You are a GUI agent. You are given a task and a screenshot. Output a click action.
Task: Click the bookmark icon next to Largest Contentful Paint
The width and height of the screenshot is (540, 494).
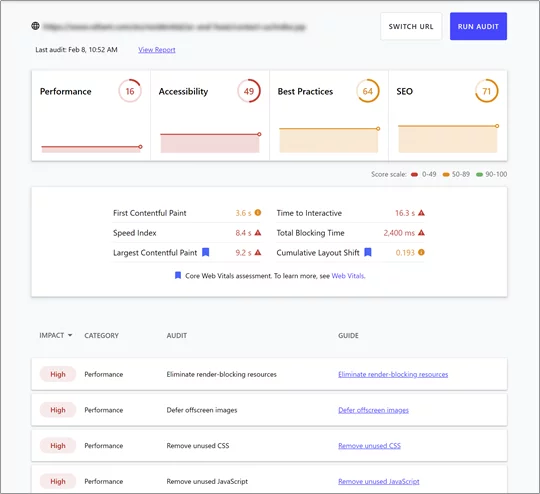coord(206,253)
